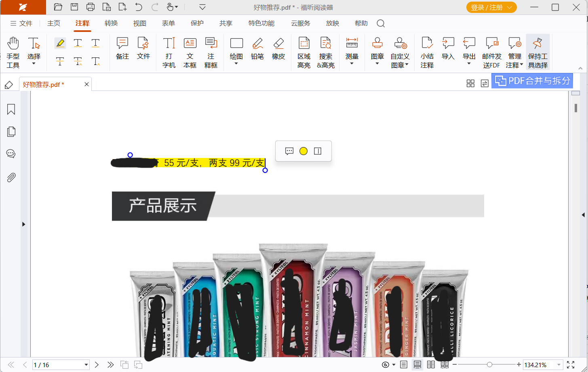
Task: Open Summarize Comments (小结注释)
Action: pyautogui.click(x=427, y=53)
